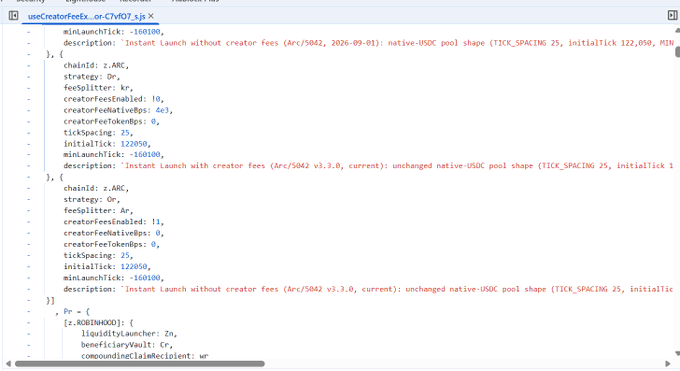The height and width of the screenshot is (371, 680).
Task: Click the gutter dash beside 'strategy: Dr,'
Action: pos(29,77)
